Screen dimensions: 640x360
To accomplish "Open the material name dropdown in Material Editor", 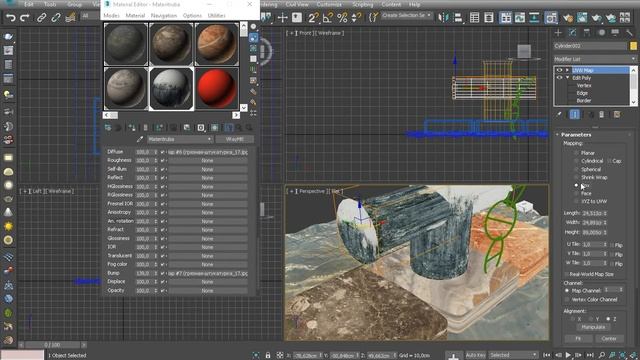I will tap(180, 139).
